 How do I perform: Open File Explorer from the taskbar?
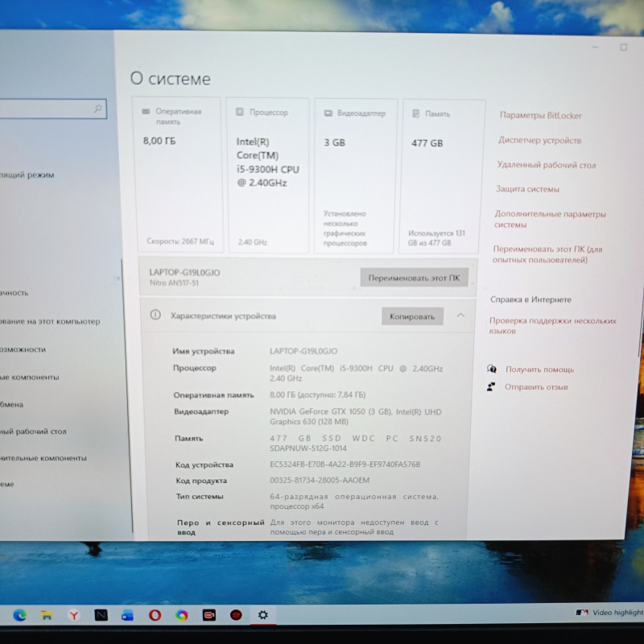pos(47,615)
